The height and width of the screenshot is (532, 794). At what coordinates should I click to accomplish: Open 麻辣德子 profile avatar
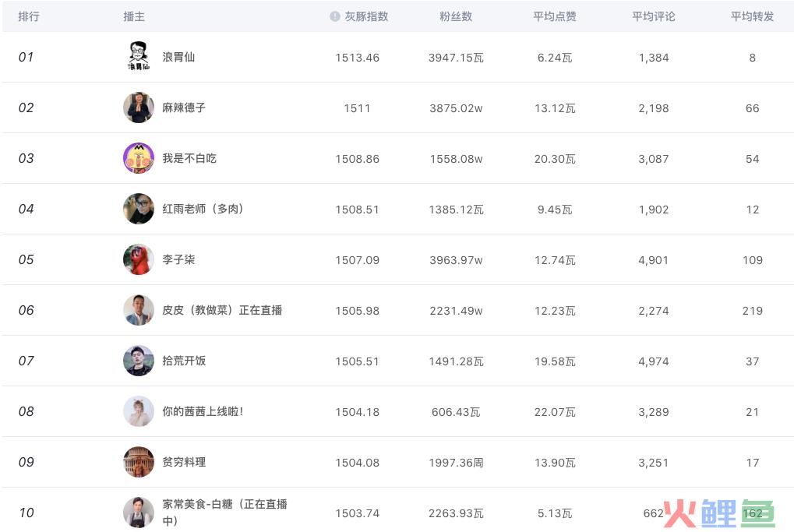click(x=138, y=107)
